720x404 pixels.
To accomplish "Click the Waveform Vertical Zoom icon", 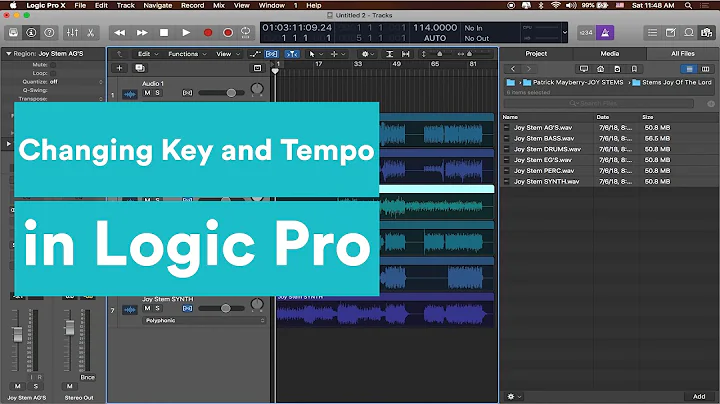I will (389, 54).
